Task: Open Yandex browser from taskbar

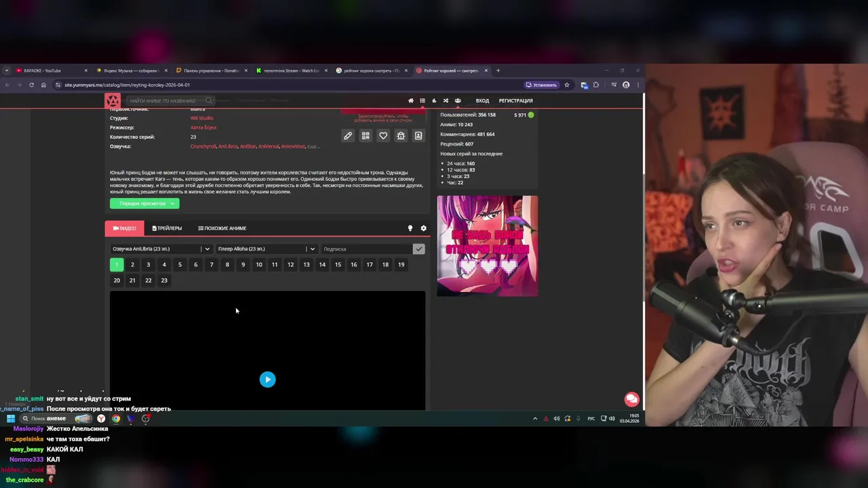Action: click(101, 419)
